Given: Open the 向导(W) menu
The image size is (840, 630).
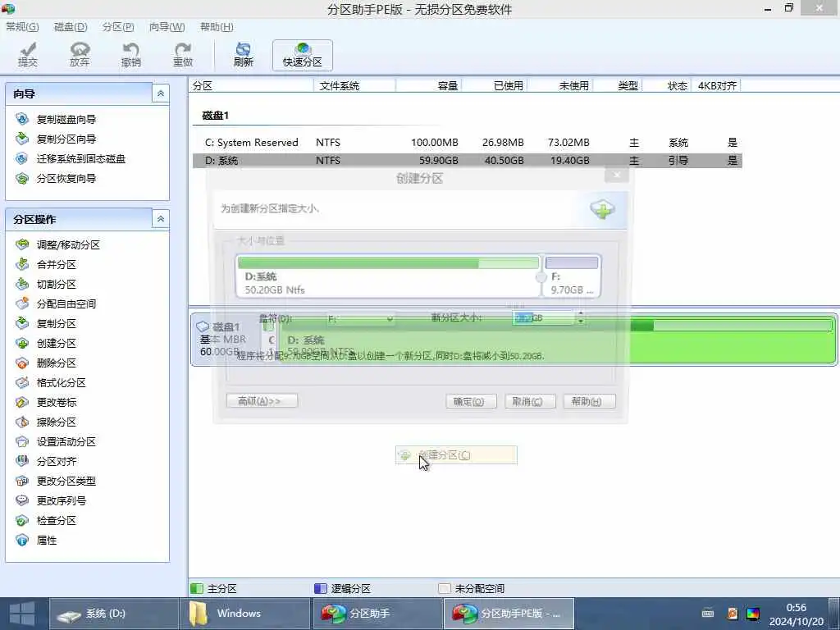Looking at the screenshot, I should tap(167, 27).
